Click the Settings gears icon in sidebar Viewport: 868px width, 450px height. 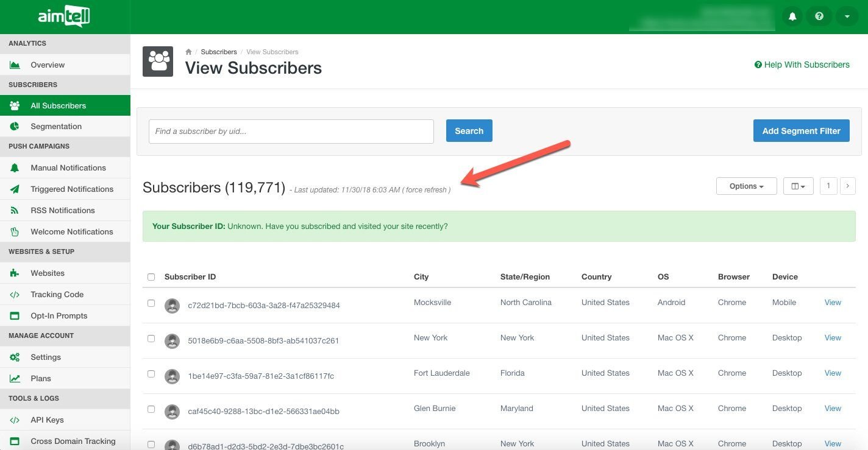pyautogui.click(x=15, y=357)
